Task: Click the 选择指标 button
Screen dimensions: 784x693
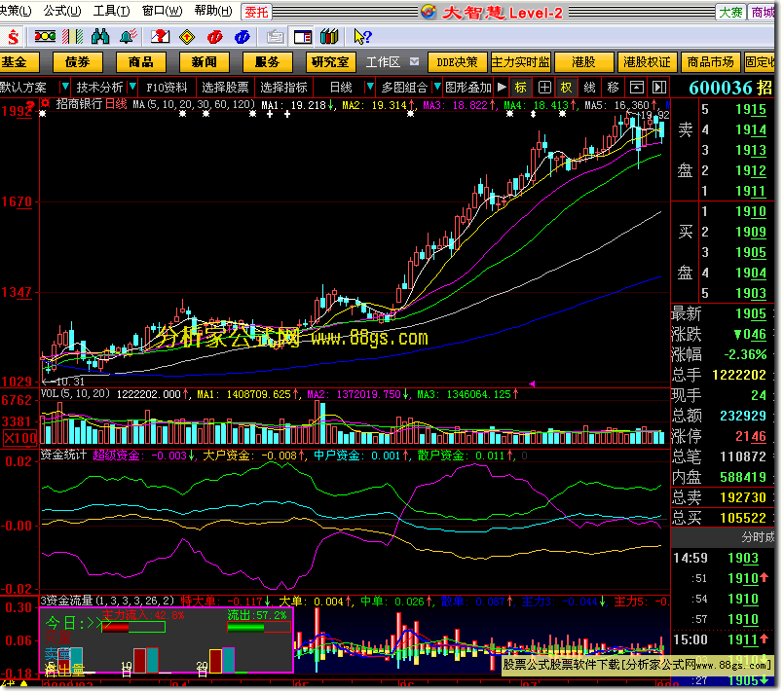Action: [284, 88]
